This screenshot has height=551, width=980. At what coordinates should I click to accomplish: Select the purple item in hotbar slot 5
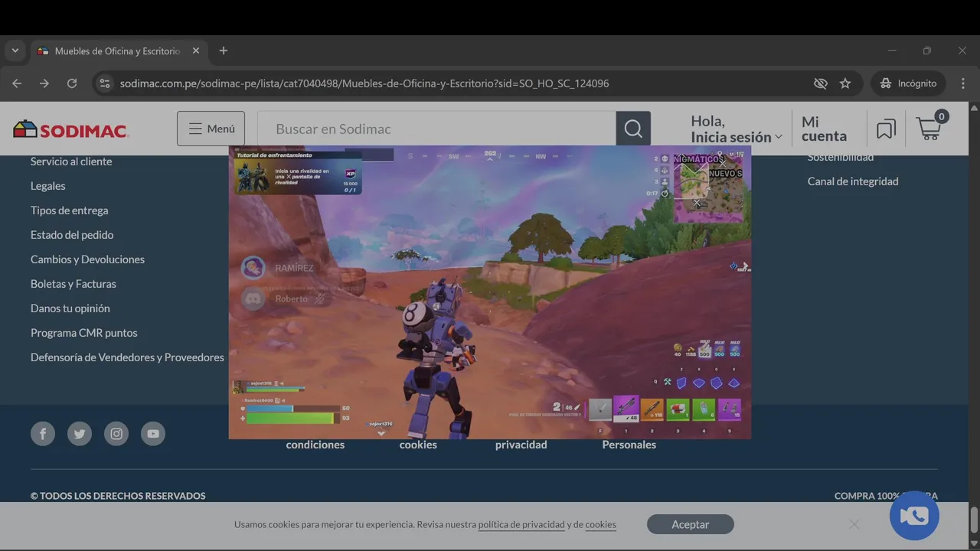point(729,409)
